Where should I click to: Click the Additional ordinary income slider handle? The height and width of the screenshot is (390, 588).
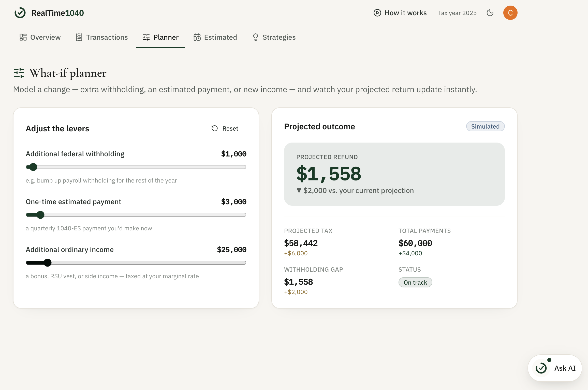(47, 263)
